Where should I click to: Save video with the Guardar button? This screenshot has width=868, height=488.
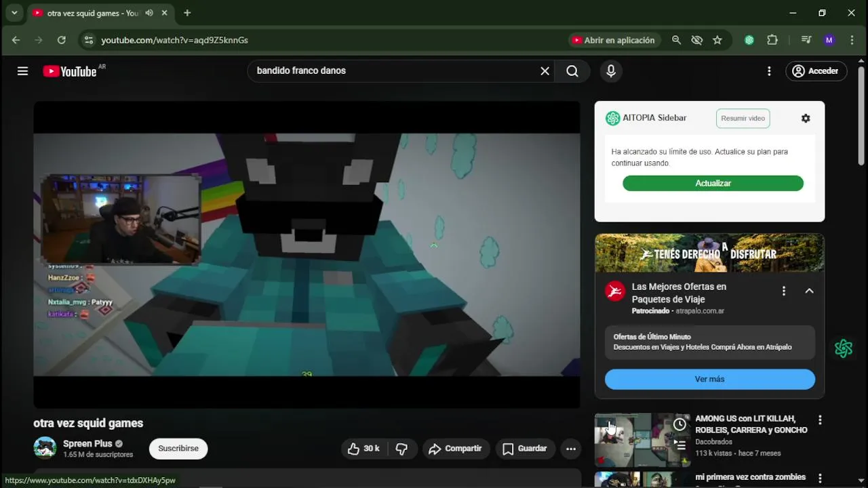coord(525,449)
